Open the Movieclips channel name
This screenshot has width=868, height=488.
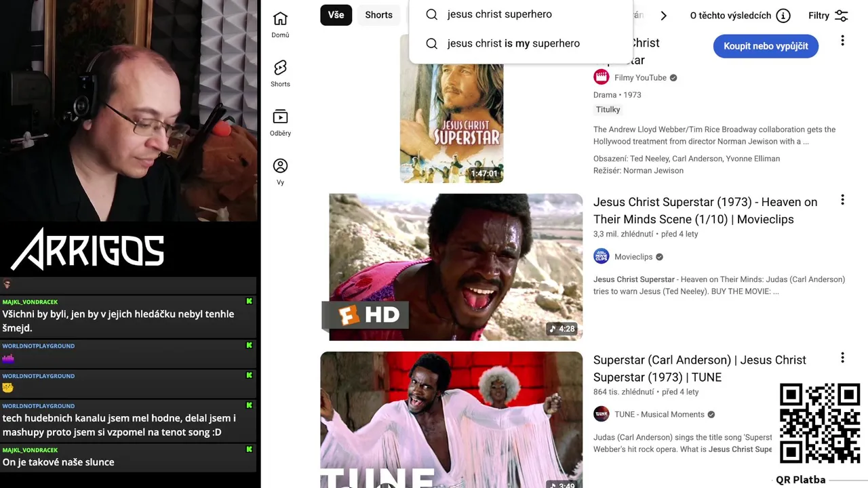(633, 257)
